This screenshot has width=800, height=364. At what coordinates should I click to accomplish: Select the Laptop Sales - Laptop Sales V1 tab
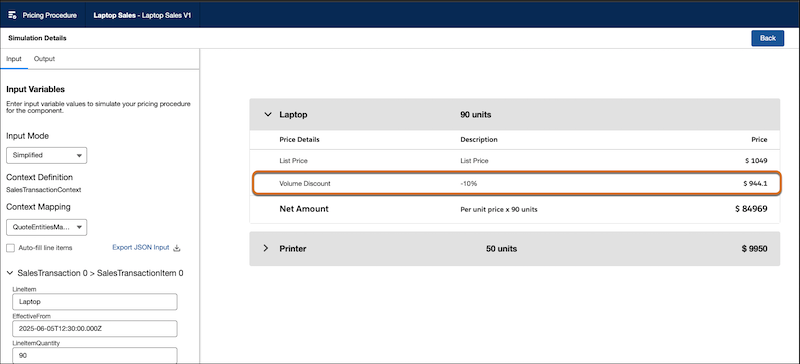pos(143,15)
